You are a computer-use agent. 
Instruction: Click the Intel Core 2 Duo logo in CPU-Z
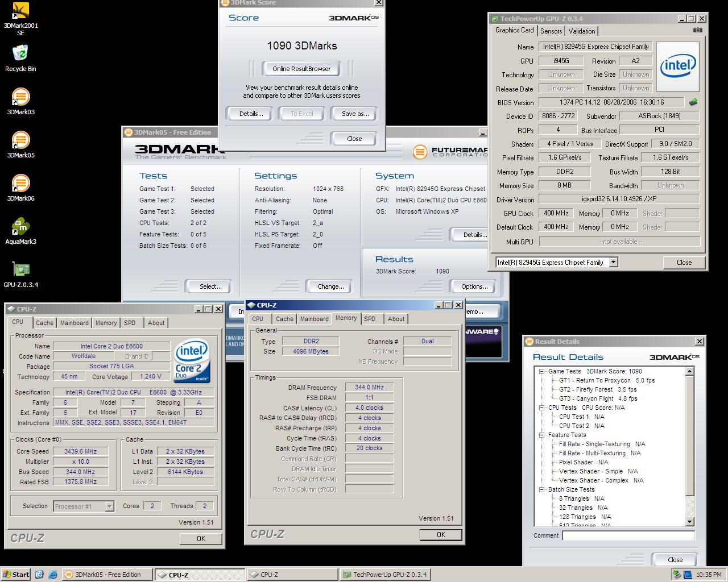pyautogui.click(x=192, y=361)
